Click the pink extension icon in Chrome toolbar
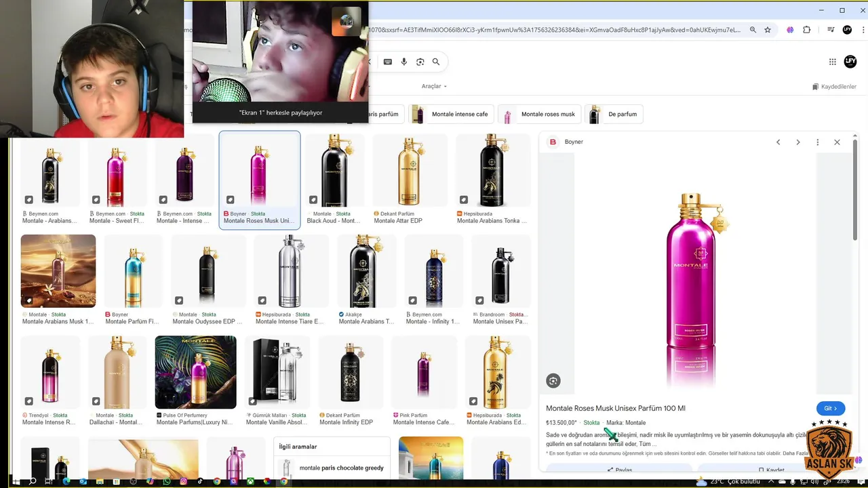Image resolution: width=868 pixels, height=488 pixels. (x=790, y=30)
